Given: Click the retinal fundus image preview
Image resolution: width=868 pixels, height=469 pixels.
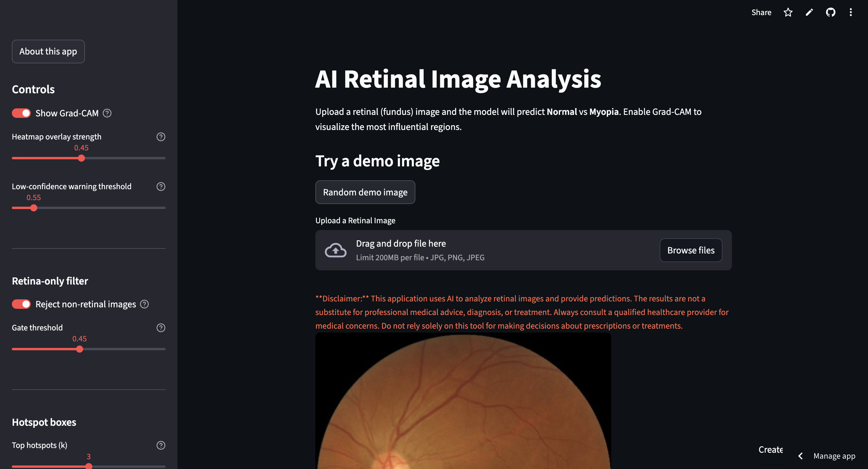Looking at the screenshot, I should pyautogui.click(x=463, y=401).
